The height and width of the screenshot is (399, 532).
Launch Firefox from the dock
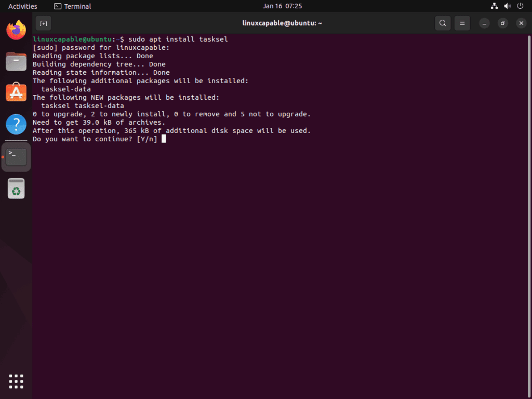[16, 30]
